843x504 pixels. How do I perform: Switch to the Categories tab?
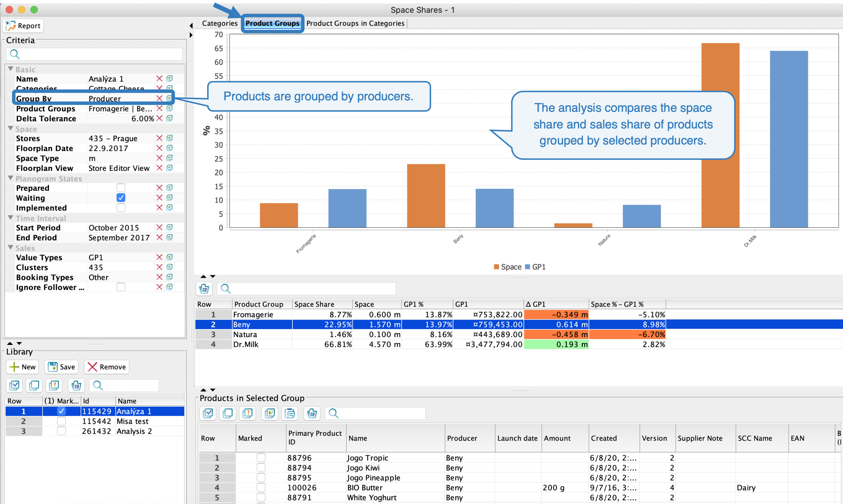click(219, 24)
